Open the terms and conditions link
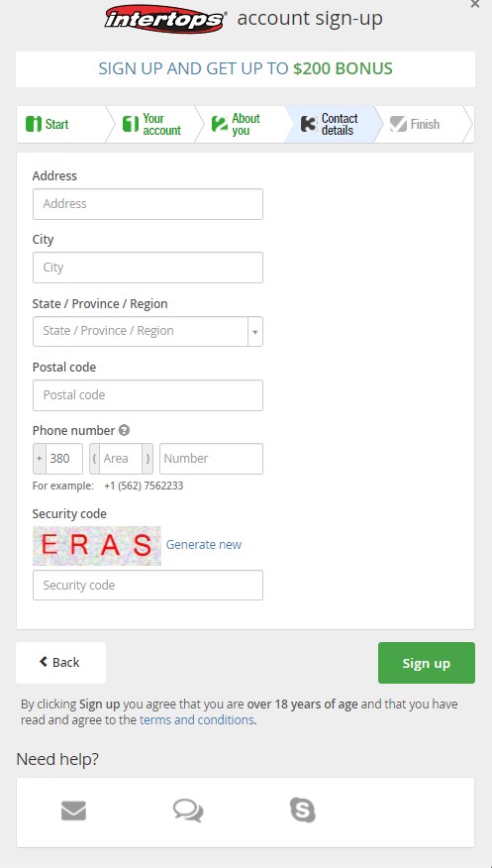The image size is (492, 868). 197,720
